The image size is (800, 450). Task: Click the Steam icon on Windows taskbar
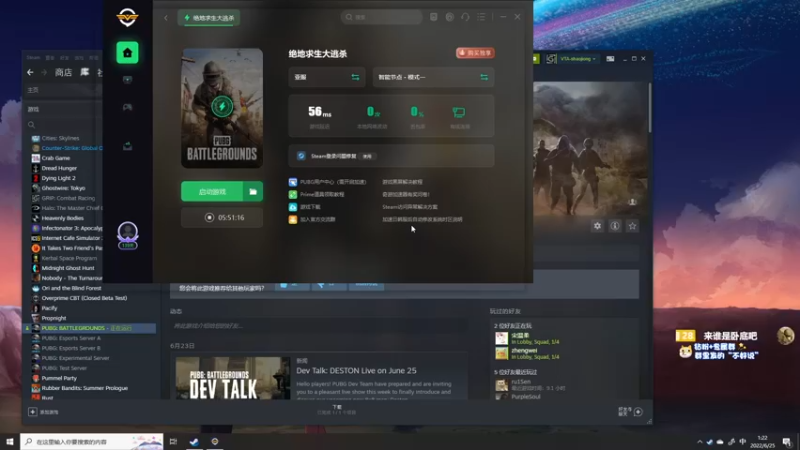tap(194, 441)
